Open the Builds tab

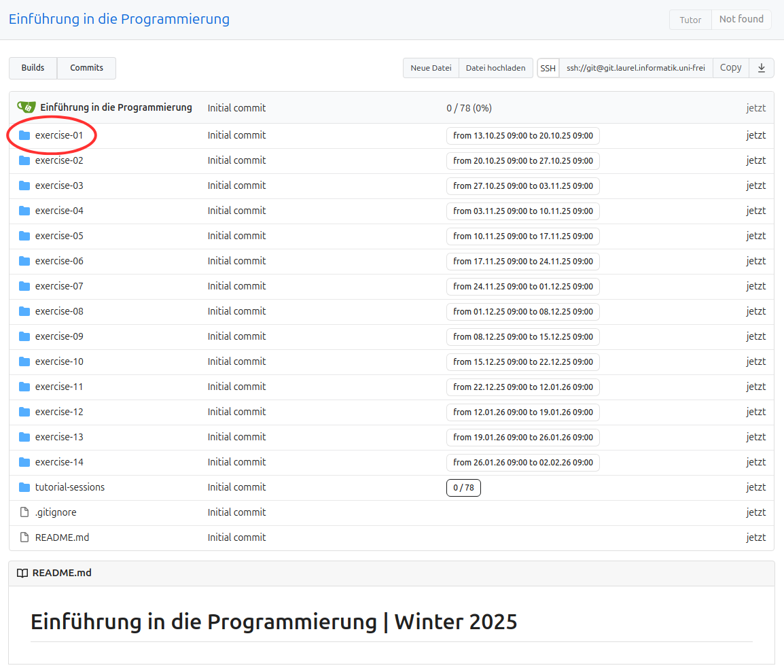coord(33,68)
